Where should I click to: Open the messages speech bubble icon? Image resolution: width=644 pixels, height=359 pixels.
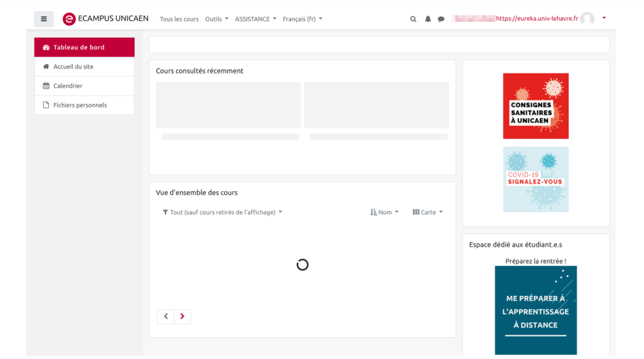[441, 19]
